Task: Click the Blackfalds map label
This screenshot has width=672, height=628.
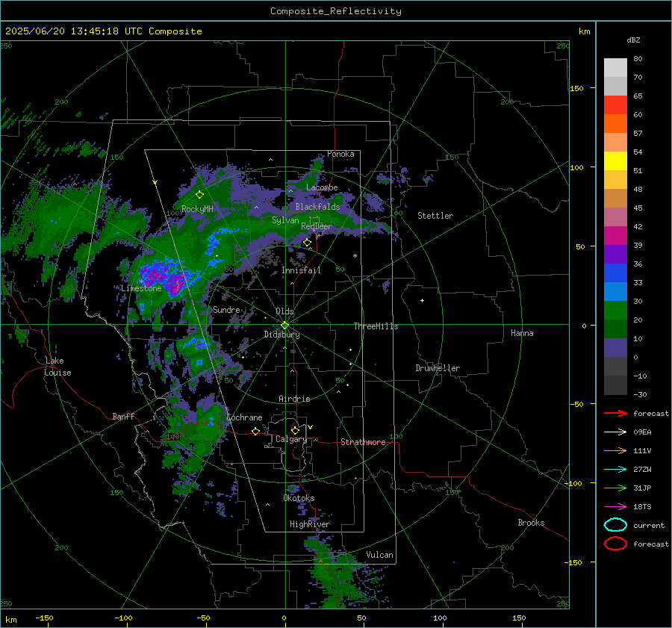Action: pyautogui.click(x=317, y=207)
